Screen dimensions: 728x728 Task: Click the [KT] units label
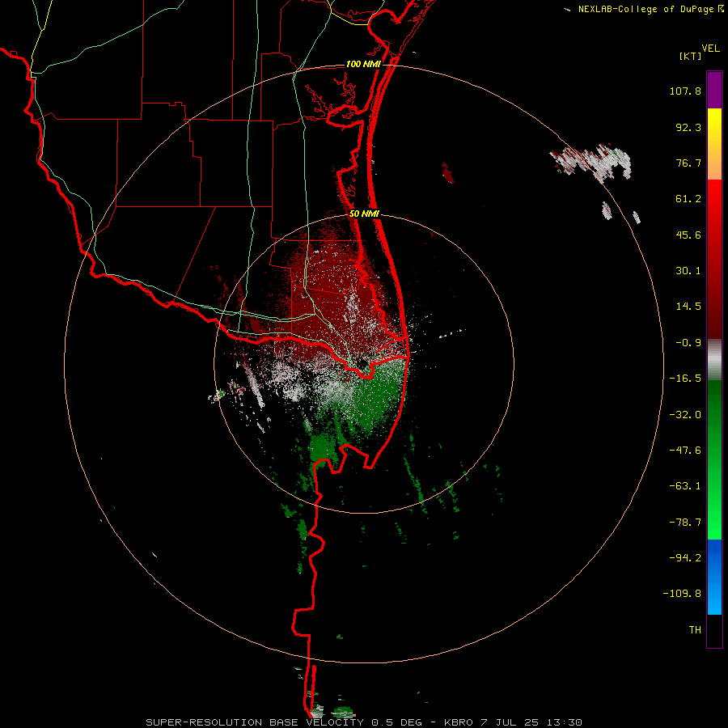click(x=691, y=56)
